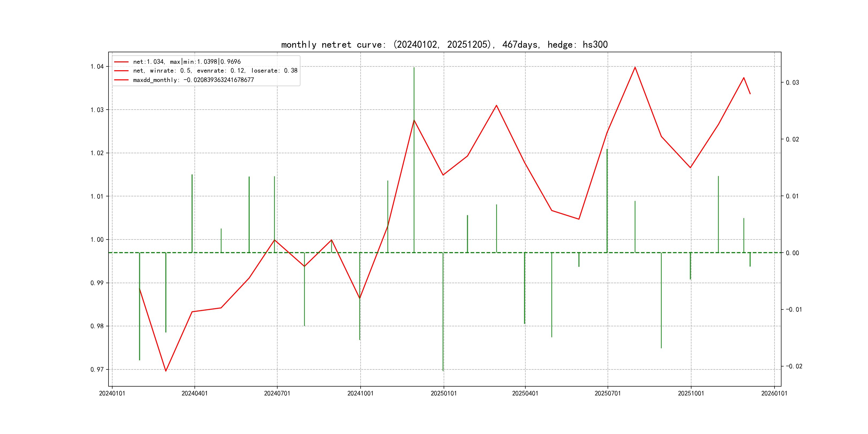The image size is (868, 434).
Task: Click the 20241001 x-axis tick label
Action: pos(360,393)
